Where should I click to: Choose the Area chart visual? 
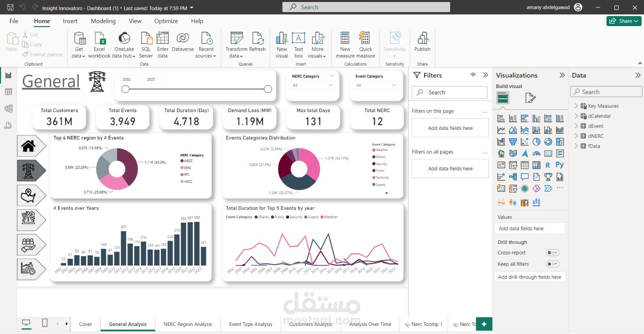(x=513, y=130)
